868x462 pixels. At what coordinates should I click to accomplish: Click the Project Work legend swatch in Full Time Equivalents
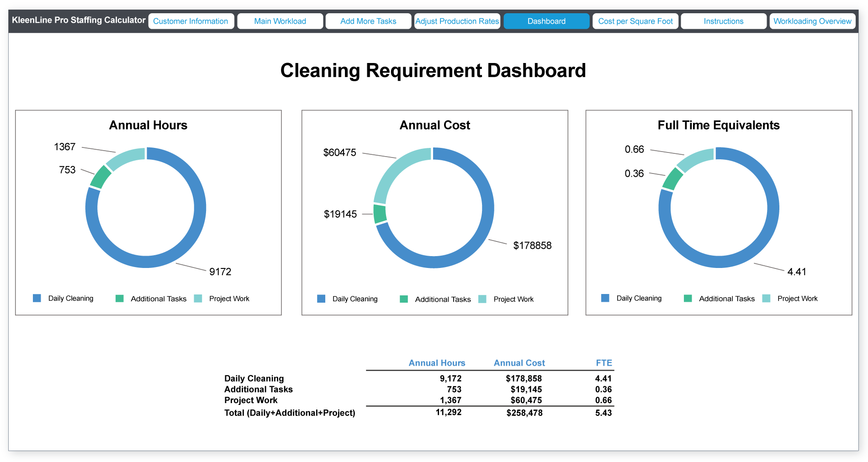tap(766, 298)
